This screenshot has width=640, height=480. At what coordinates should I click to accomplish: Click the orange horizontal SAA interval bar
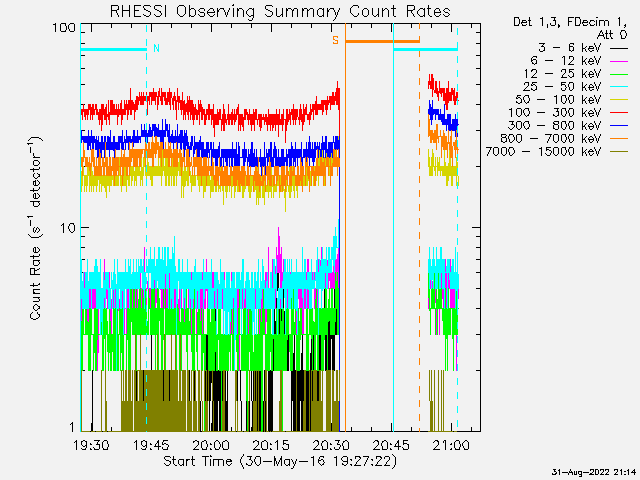click(382, 41)
